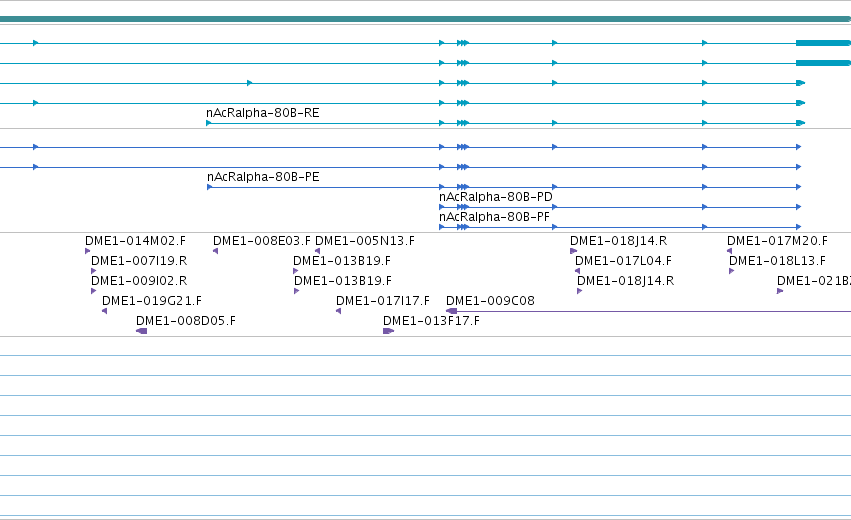Click the start arrow of nAcRalpha-80B-RE transcript
Viewport: 851px width, 520px height.
[x=208, y=123]
